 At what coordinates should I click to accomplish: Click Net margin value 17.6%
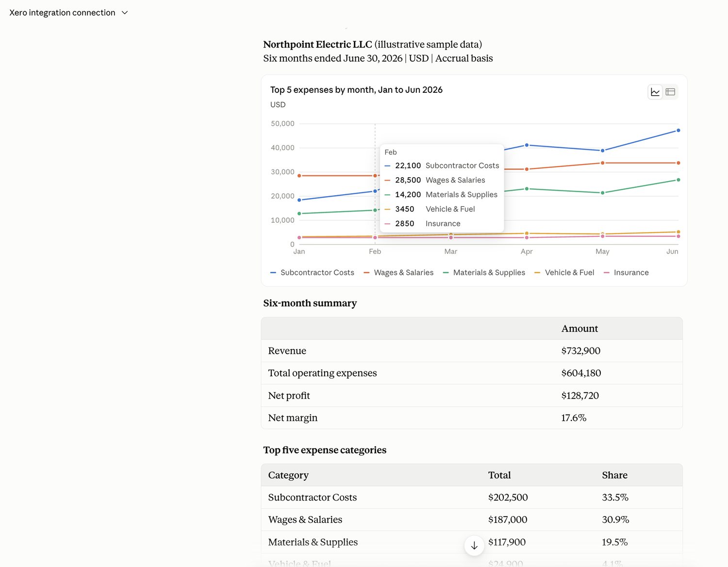574,418
